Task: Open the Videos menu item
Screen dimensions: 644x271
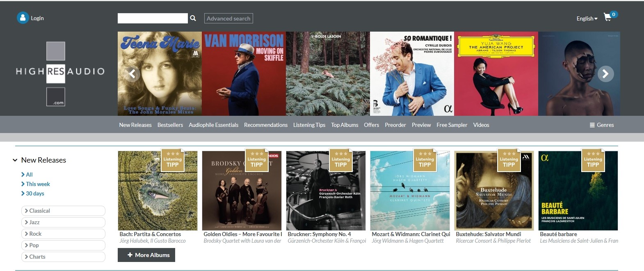Action: click(x=481, y=125)
